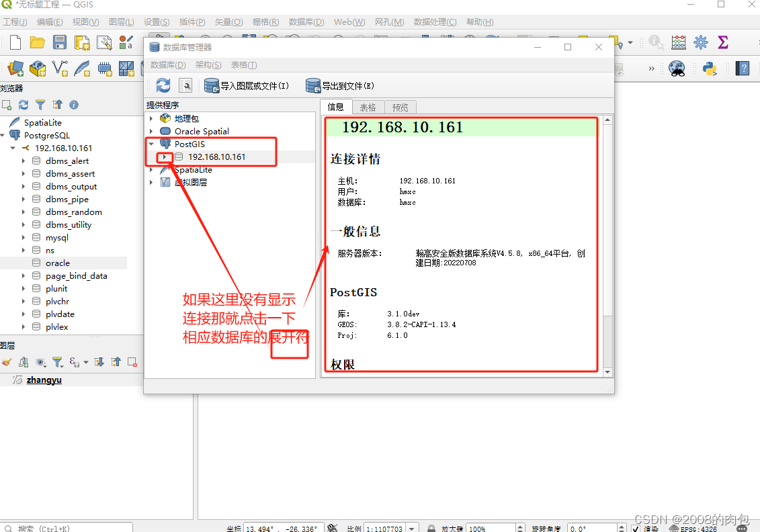Add group icon in Layers panel
The width and height of the screenshot is (760, 532).
pos(24,362)
